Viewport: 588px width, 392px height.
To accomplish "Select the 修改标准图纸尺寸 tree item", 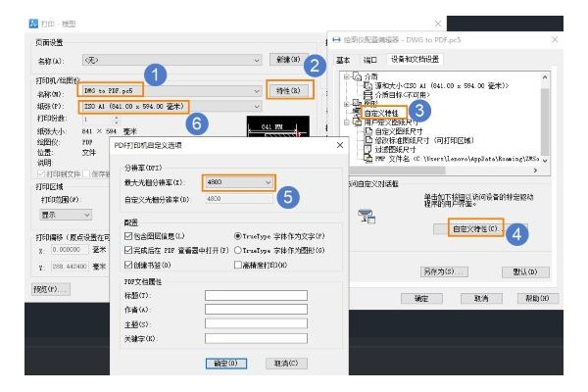I will click(x=424, y=140).
